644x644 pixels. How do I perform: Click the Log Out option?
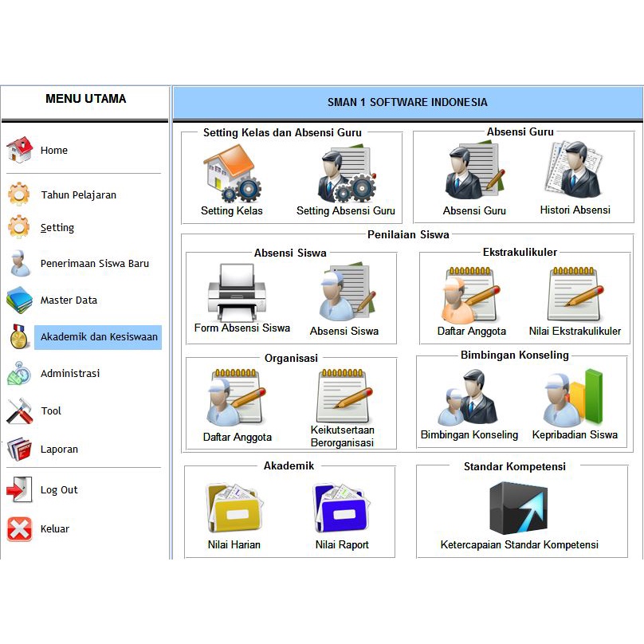click(x=59, y=490)
